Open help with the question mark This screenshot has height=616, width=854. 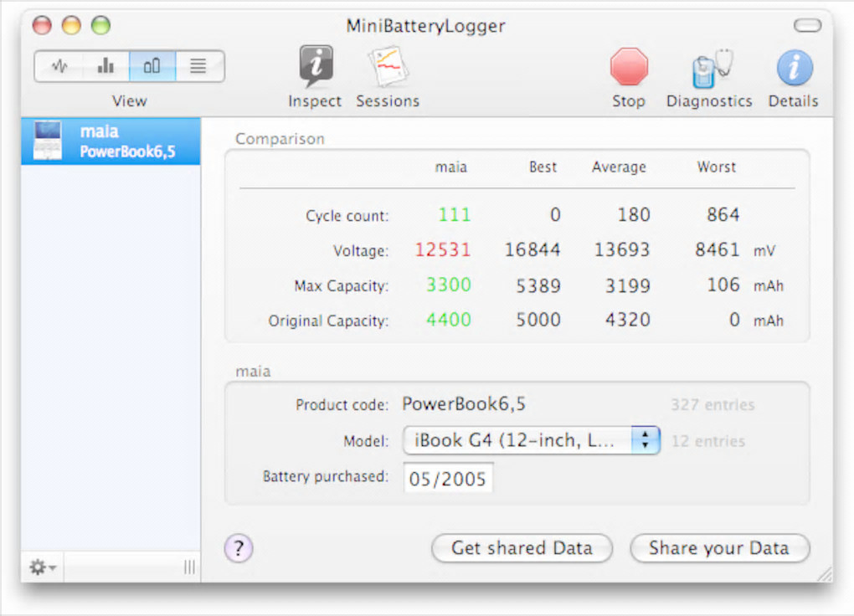pyautogui.click(x=239, y=548)
